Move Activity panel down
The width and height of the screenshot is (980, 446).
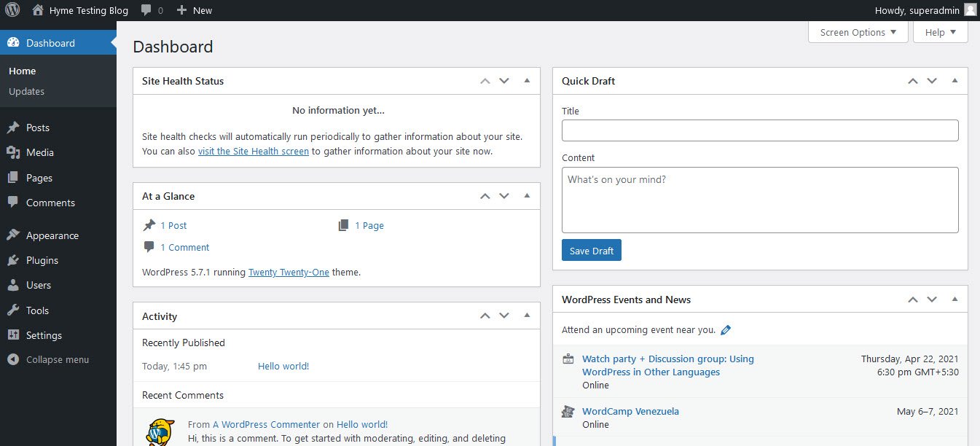(x=504, y=316)
